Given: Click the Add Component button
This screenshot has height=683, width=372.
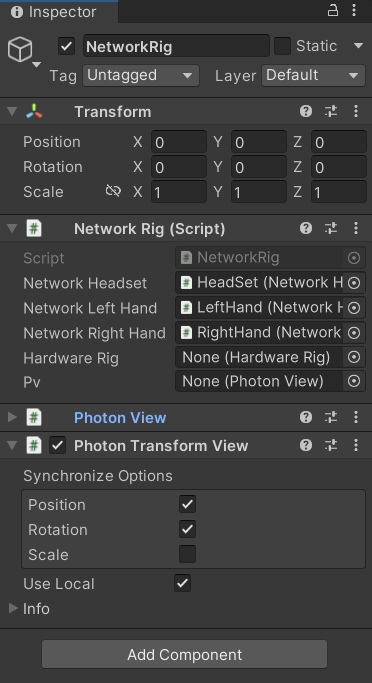Looking at the screenshot, I should click(x=185, y=654).
